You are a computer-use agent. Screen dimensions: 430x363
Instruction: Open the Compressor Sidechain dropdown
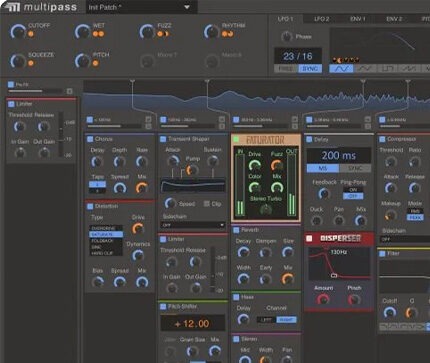point(405,239)
